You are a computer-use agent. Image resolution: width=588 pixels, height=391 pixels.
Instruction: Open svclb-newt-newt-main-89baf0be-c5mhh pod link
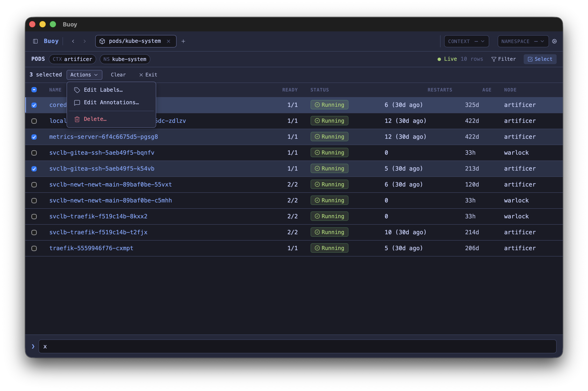(x=110, y=200)
